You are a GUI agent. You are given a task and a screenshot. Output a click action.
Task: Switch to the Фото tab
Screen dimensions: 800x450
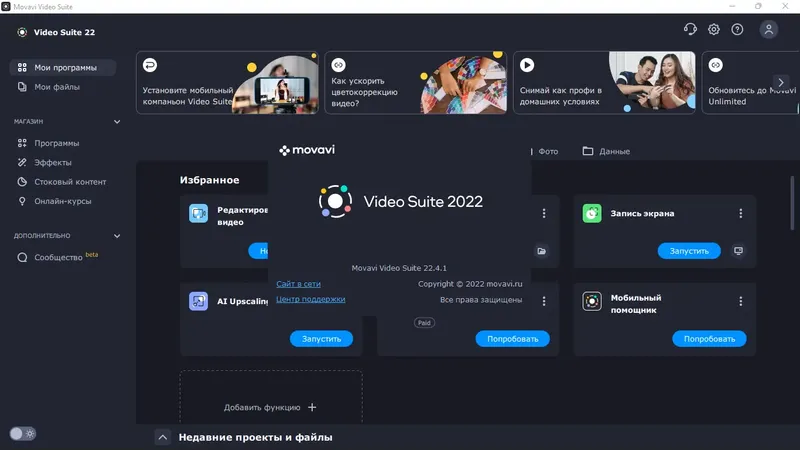point(548,151)
